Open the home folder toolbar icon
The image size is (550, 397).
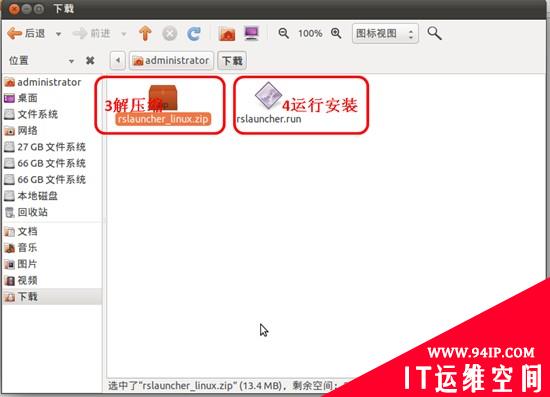(227, 34)
